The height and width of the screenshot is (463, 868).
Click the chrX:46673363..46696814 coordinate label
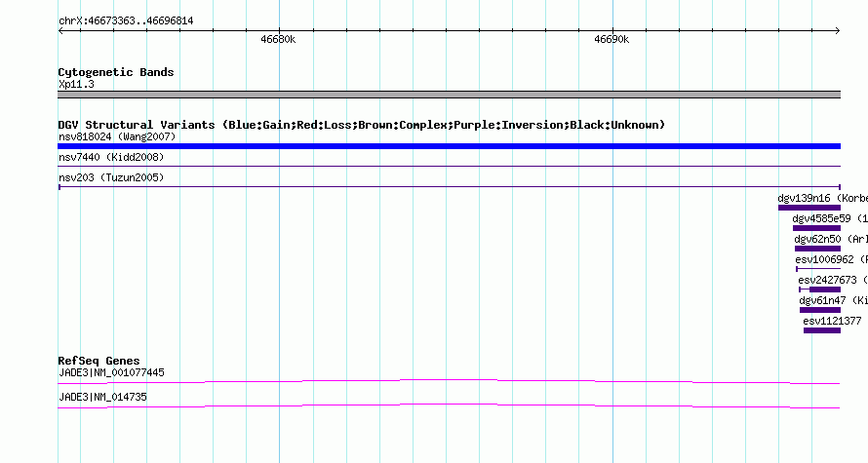(126, 21)
